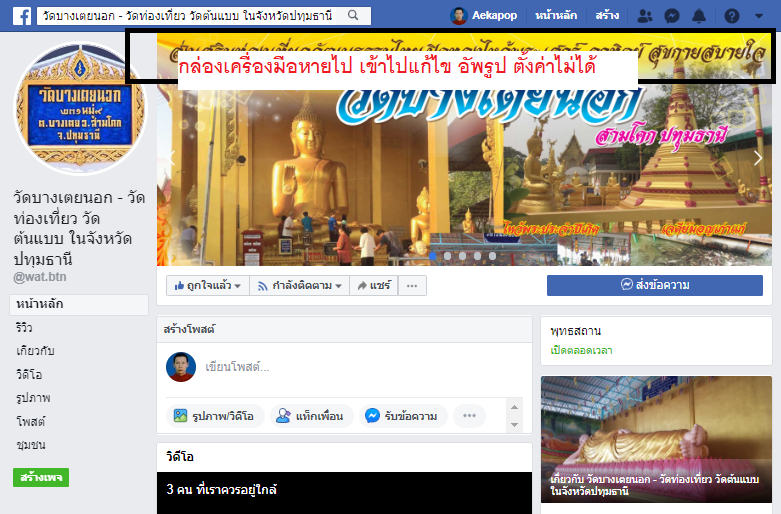This screenshot has height=514, width=781.
Task: Select the third cover slideshow dot
Action: pos(463,256)
